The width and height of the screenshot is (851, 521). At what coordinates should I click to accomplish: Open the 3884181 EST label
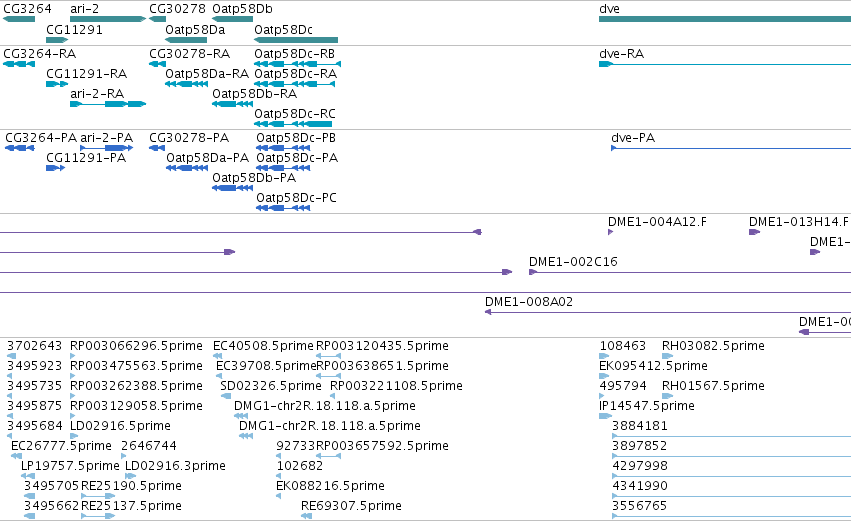640,426
